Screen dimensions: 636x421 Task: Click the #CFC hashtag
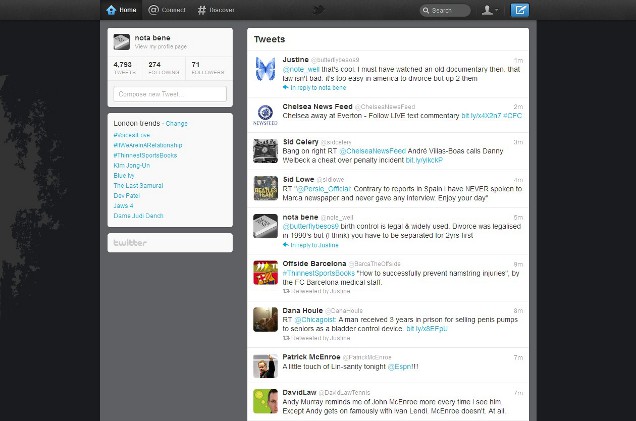click(512, 116)
